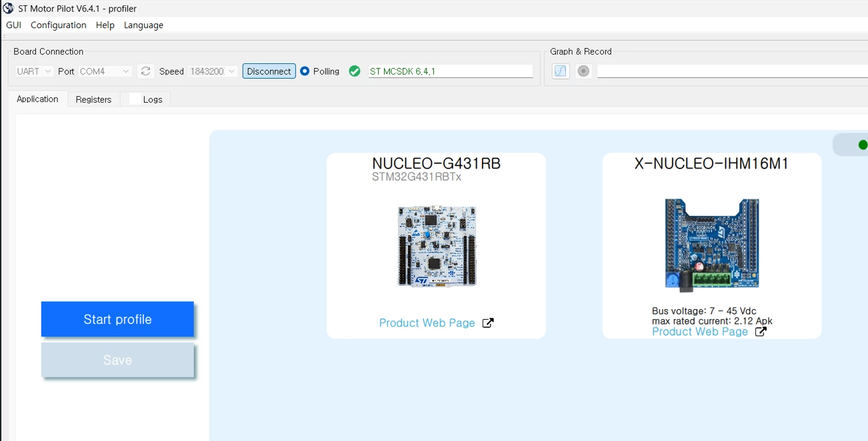Switch to the Registers tab
This screenshot has height=441, width=868.
93,99
